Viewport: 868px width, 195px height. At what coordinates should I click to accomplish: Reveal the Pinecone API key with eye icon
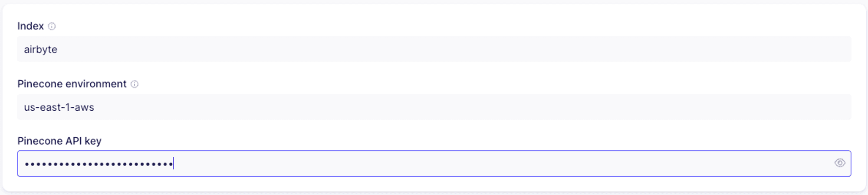[840, 163]
